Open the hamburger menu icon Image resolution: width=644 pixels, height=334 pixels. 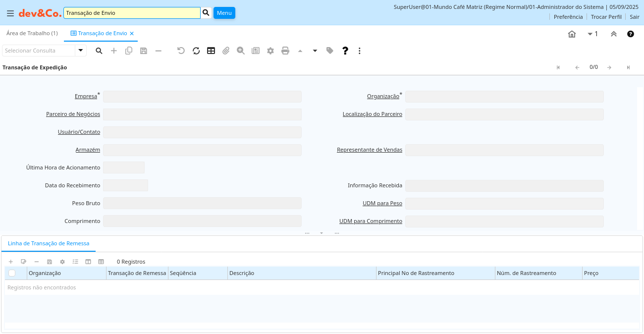coord(10,13)
